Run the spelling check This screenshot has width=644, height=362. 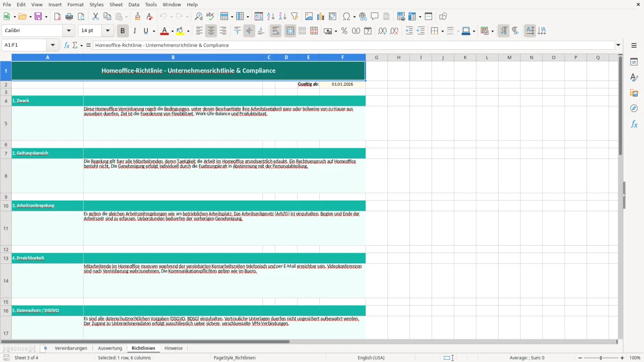click(210, 17)
